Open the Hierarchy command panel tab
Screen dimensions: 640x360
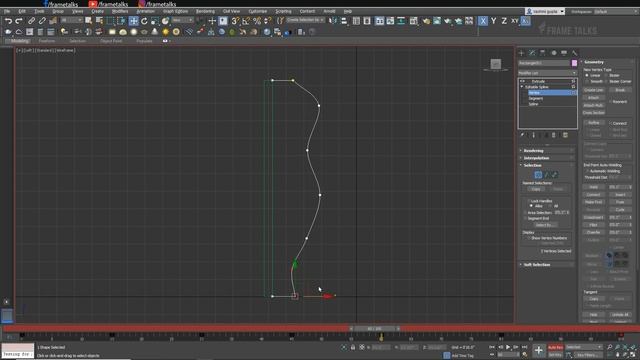pos(542,53)
